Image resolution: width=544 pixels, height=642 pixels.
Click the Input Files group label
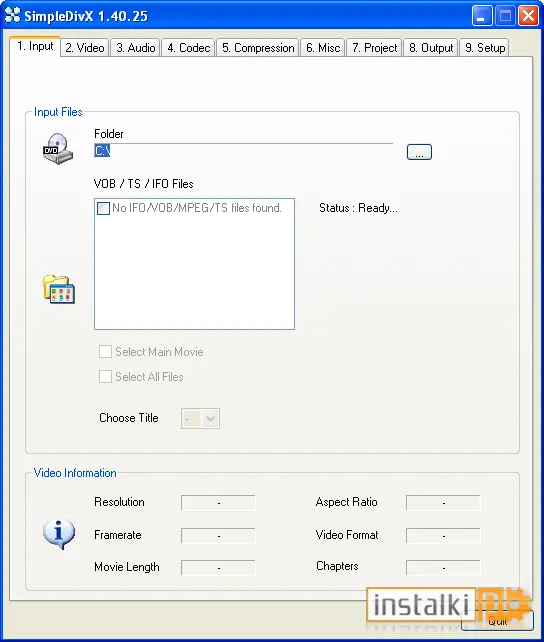(x=58, y=112)
